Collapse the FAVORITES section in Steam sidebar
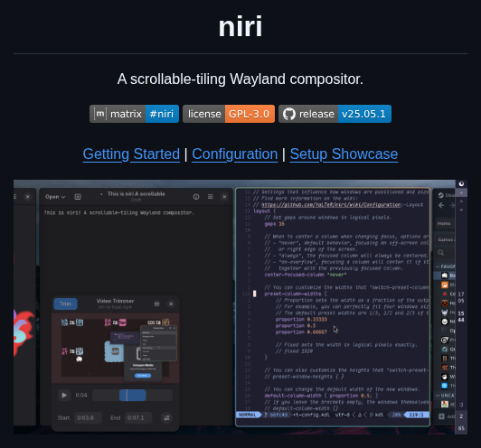The width and height of the screenshot is (481, 448). pyautogui.click(x=438, y=266)
